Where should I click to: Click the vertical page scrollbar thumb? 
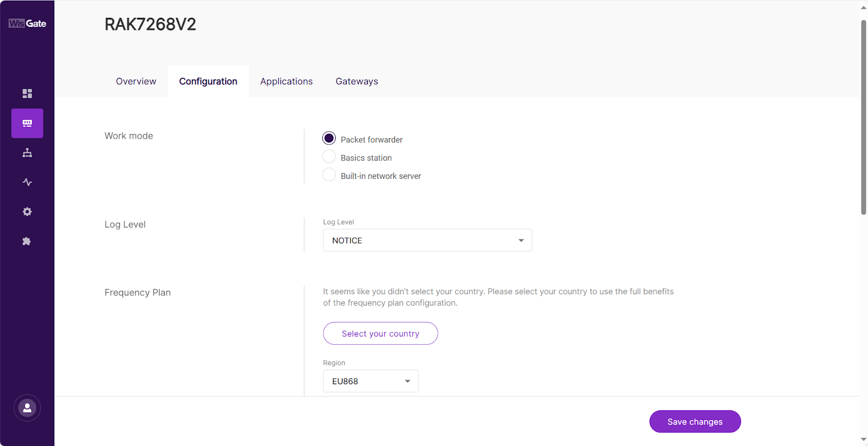(x=863, y=117)
